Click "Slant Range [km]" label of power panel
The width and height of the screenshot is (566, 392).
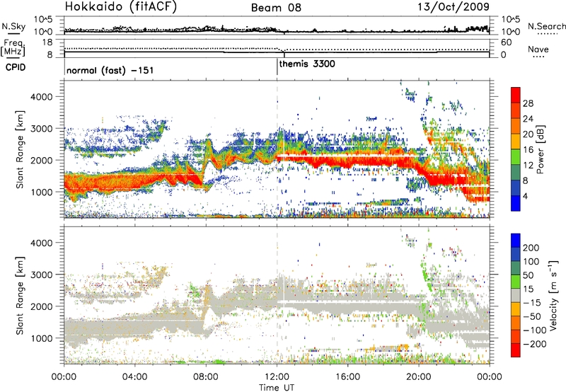pyautogui.click(x=20, y=149)
